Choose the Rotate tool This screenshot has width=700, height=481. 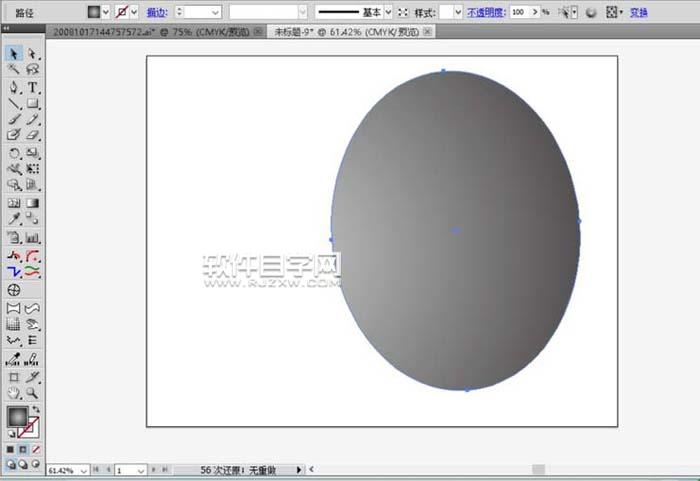pyautogui.click(x=14, y=153)
